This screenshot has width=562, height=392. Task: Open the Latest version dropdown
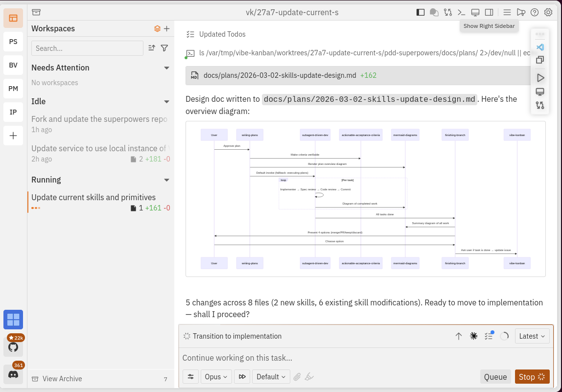click(x=532, y=336)
